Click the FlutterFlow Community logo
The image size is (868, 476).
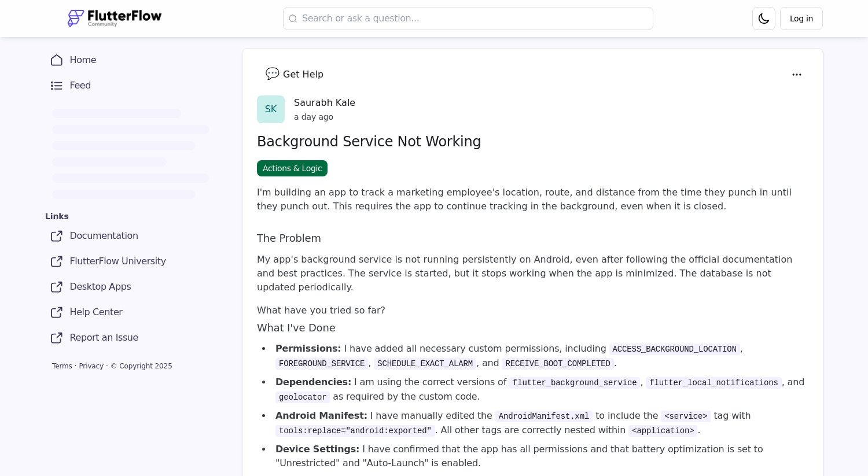(114, 18)
